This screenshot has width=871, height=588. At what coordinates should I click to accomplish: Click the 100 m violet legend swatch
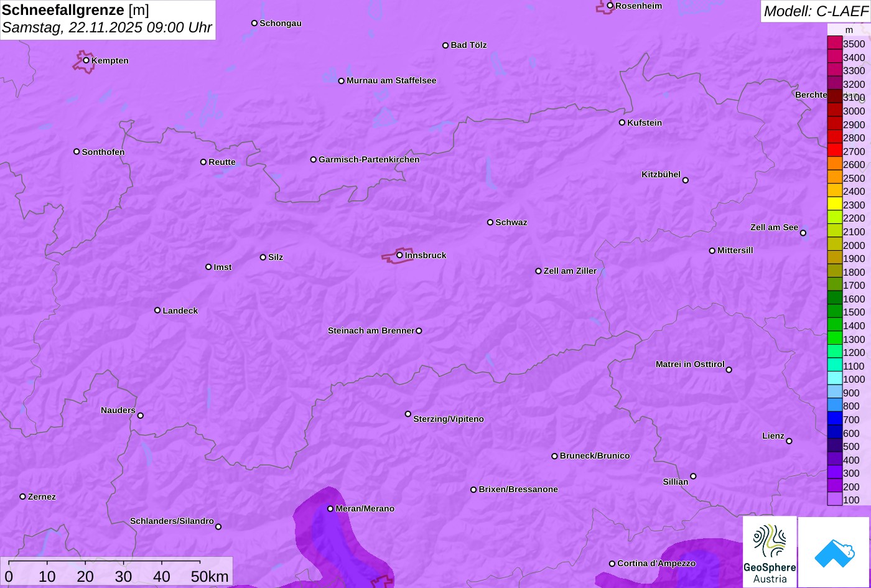click(x=835, y=500)
